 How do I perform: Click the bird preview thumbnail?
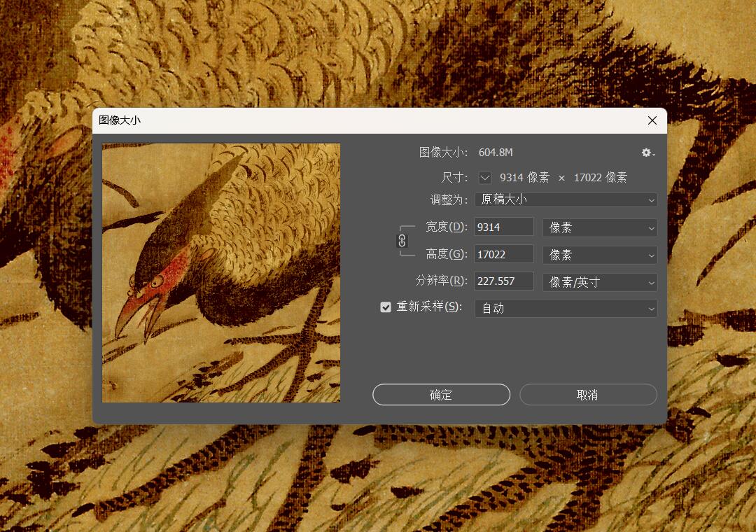click(x=220, y=273)
